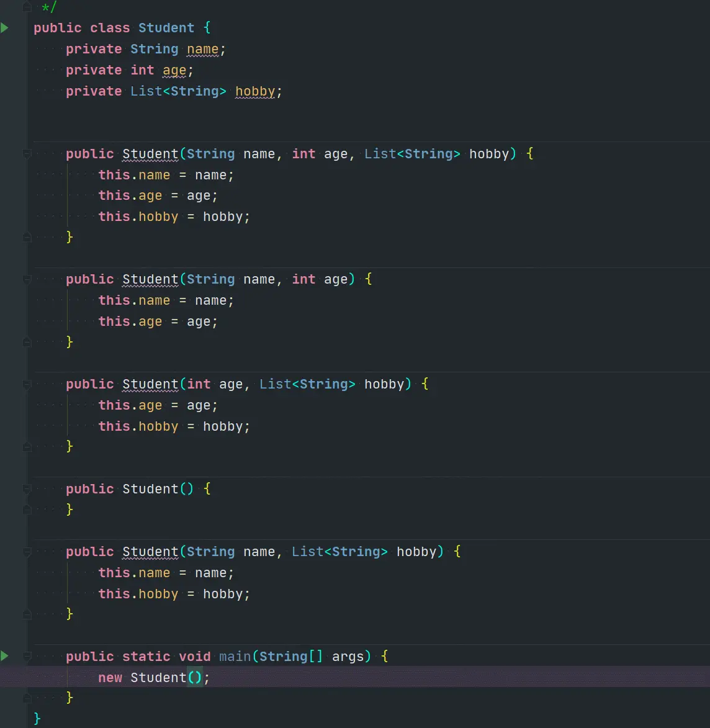This screenshot has height=728, width=710.
Task: Collapse the Student(String name, int age) constructor
Action: pyautogui.click(x=27, y=279)
